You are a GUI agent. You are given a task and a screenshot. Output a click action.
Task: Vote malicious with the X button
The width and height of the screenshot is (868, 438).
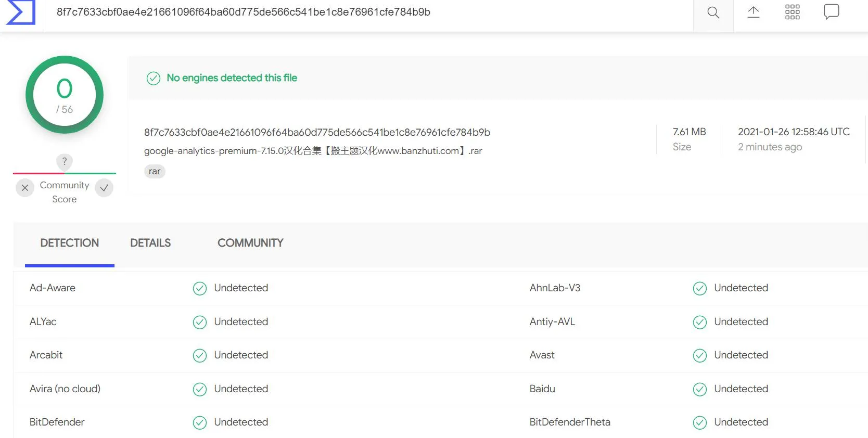[25, 188]
